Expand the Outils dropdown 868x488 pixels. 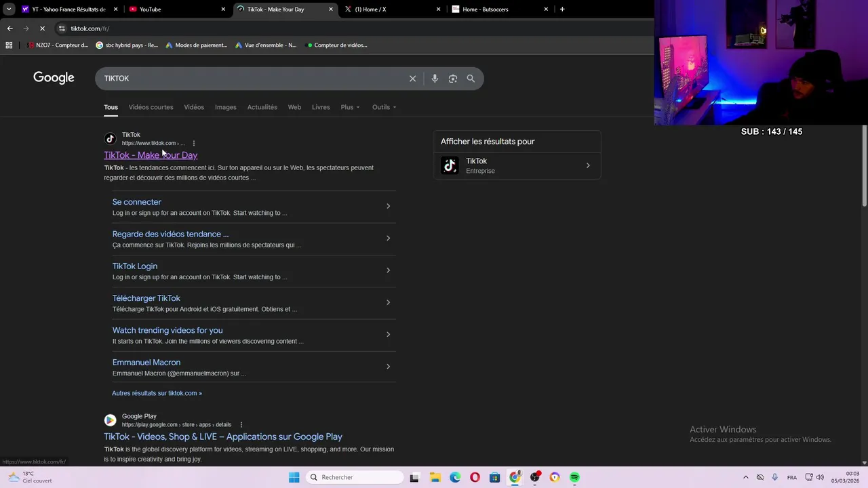coord(384,107)
